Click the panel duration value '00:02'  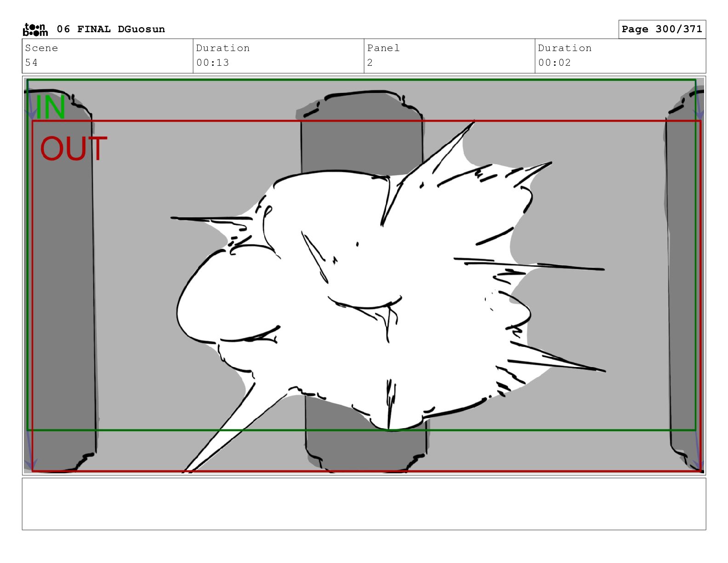(x=555, y=63)
